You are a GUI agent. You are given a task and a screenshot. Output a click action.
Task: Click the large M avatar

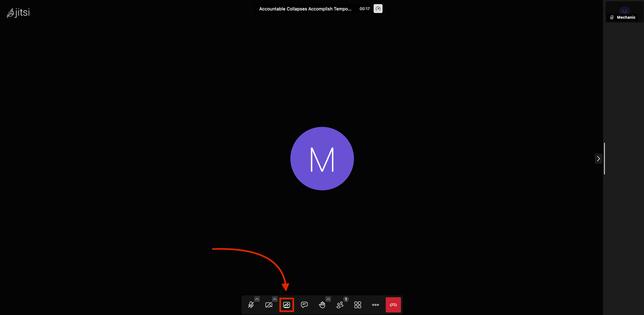point(322,159)
